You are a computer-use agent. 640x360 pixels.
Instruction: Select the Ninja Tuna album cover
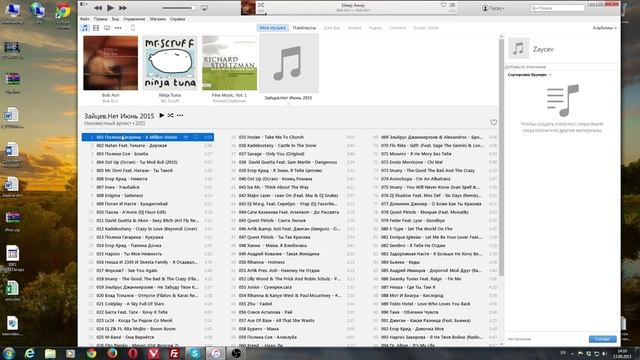coord(170,63)
